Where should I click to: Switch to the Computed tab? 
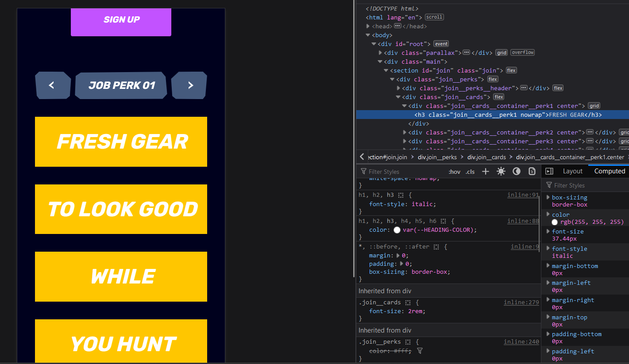(610, 171)
